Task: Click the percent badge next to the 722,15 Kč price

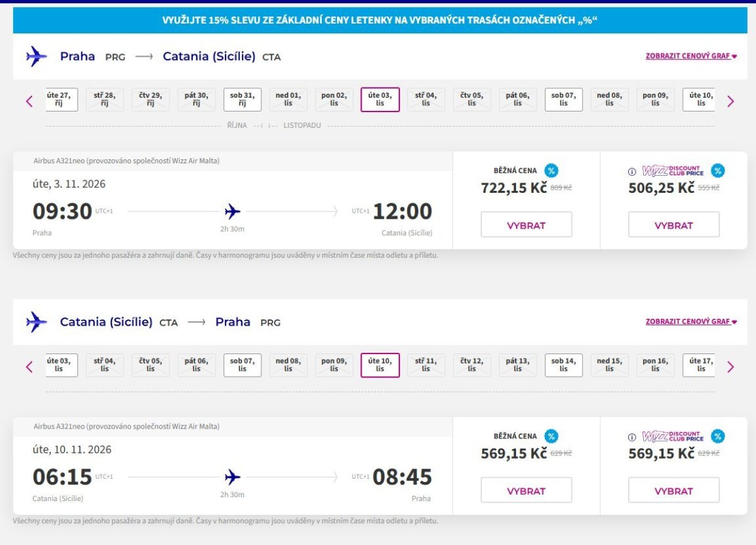Action: [551, 171]
